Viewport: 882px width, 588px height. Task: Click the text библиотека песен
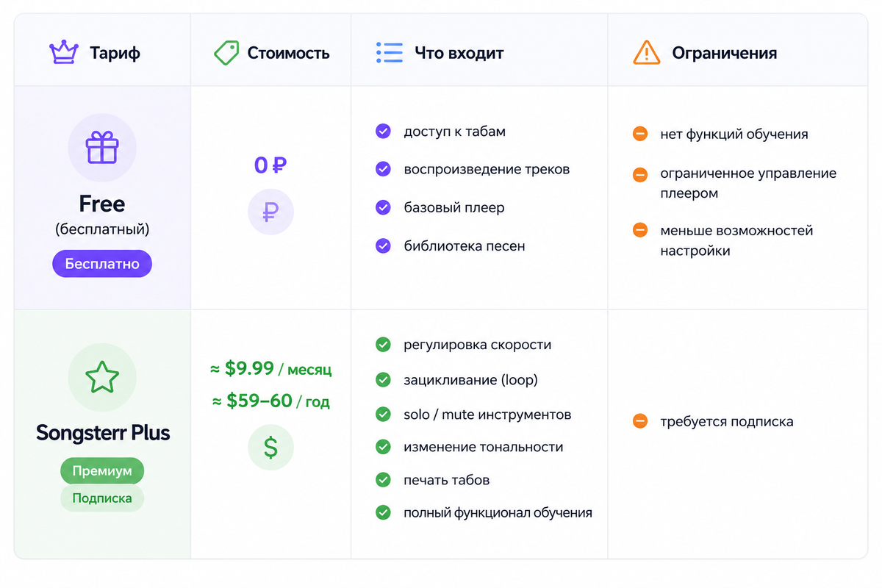(465, 246)
